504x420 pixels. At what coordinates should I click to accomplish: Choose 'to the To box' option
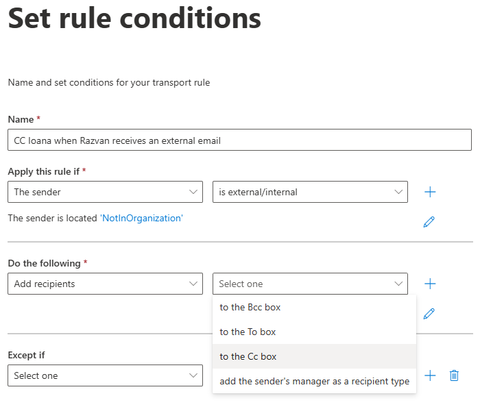click(x=248, y=332)
